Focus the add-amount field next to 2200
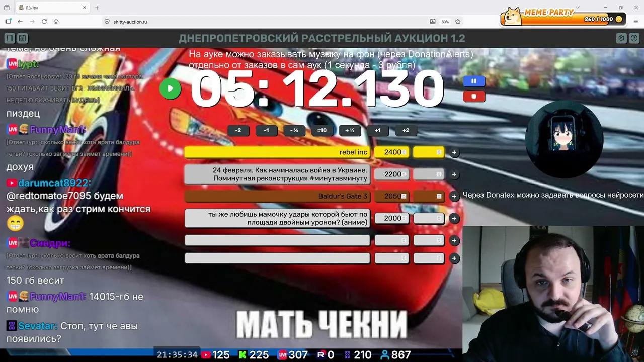 point(429,174)
